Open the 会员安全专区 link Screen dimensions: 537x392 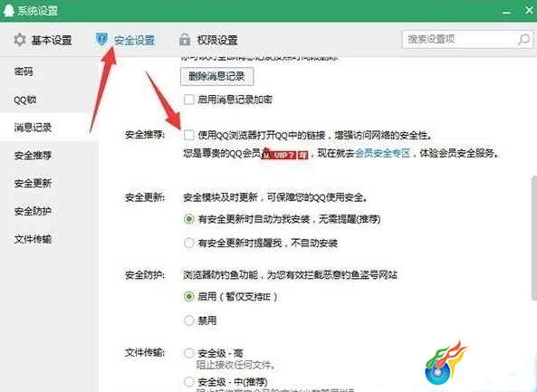click(x=382, y=153)
